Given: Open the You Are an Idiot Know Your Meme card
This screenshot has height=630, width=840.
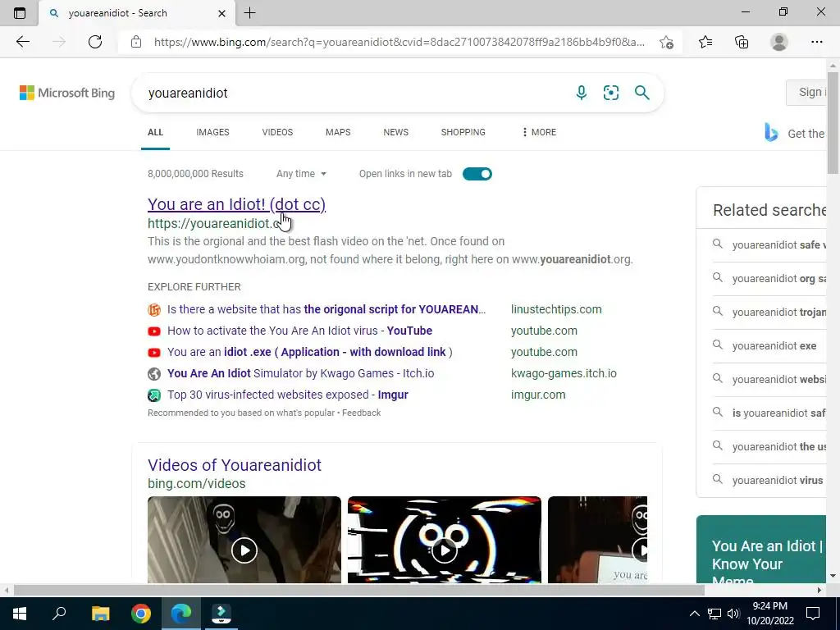Looking at the screenshot, I should click(x=761, y=549).
